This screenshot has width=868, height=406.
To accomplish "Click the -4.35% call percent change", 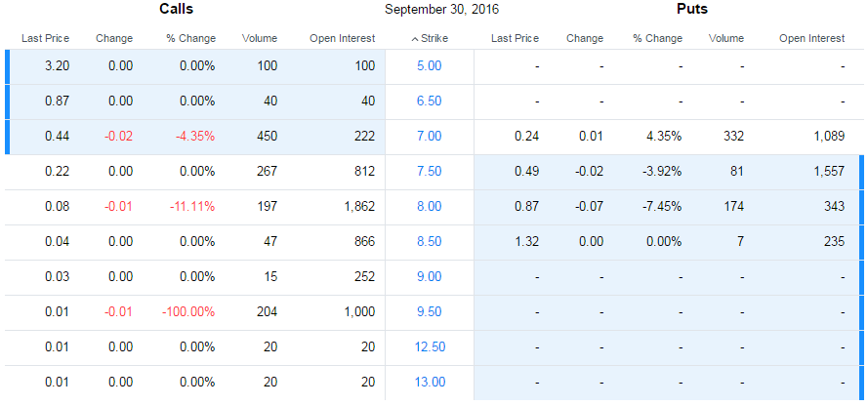I will [195, 136].
